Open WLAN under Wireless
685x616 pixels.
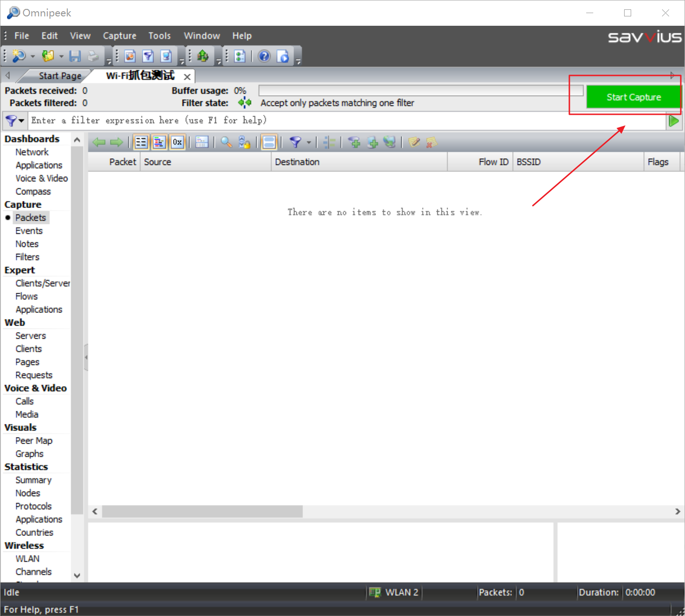(28, 559)
